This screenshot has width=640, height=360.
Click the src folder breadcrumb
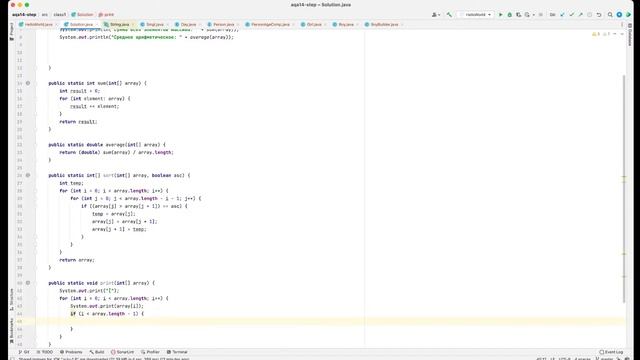(x=44, y=15)
